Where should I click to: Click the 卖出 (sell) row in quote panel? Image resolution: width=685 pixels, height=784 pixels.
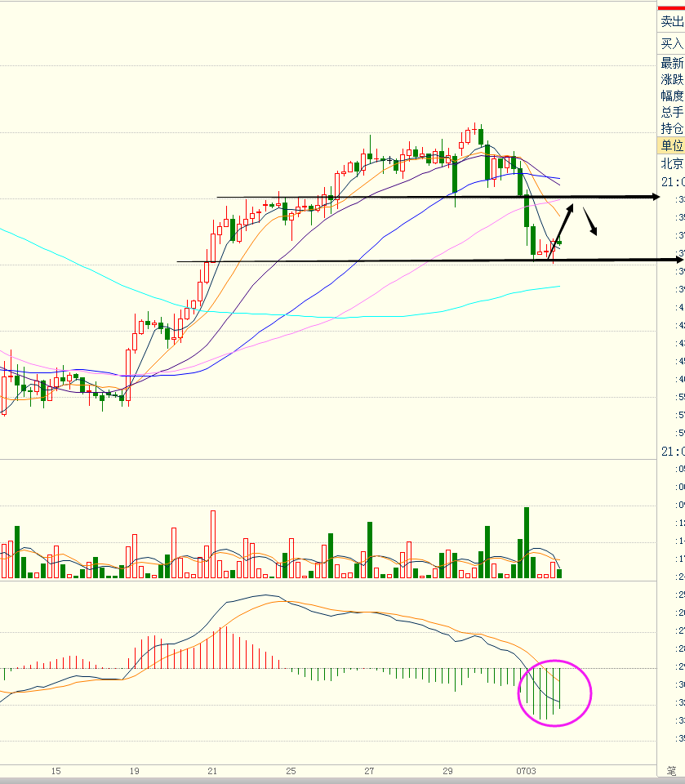(671, 21)
